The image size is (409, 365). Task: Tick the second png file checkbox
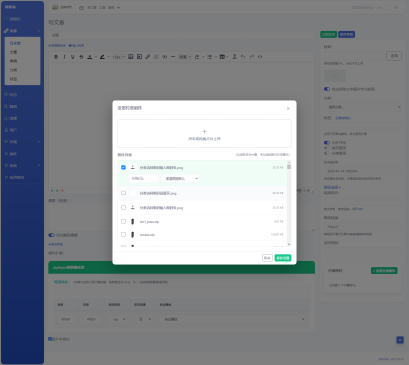point(123,193)
